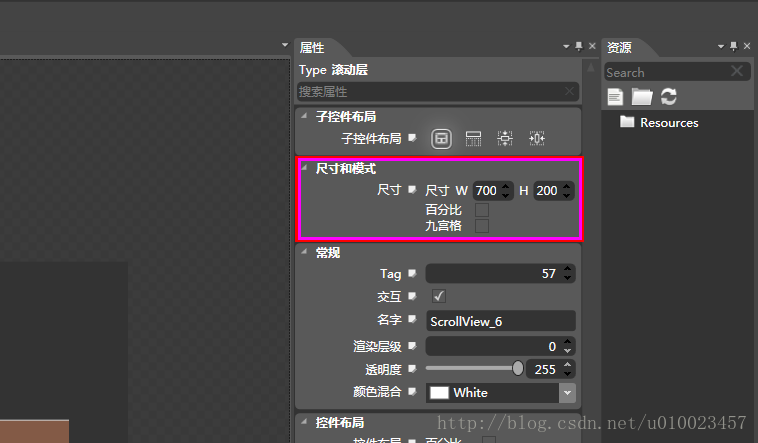Click the 透明度 slider handle
Image resolution: width=758 pixels, height=443 pixels.
coord(518,369)
